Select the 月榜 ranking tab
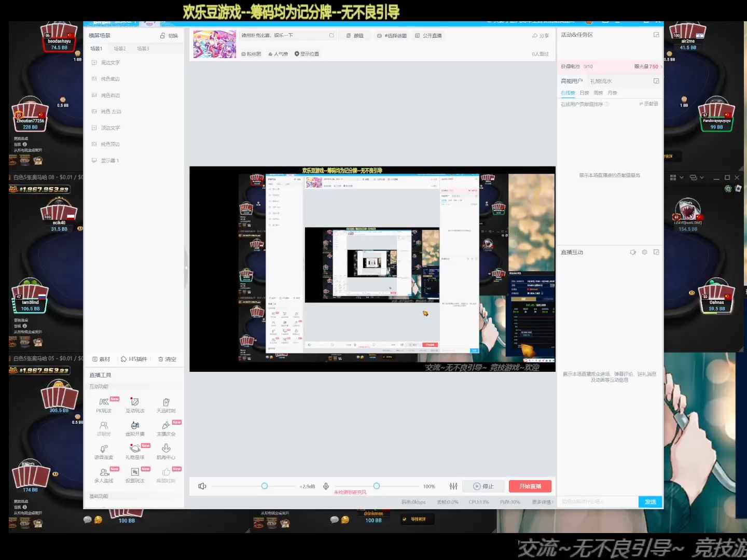 612,93
